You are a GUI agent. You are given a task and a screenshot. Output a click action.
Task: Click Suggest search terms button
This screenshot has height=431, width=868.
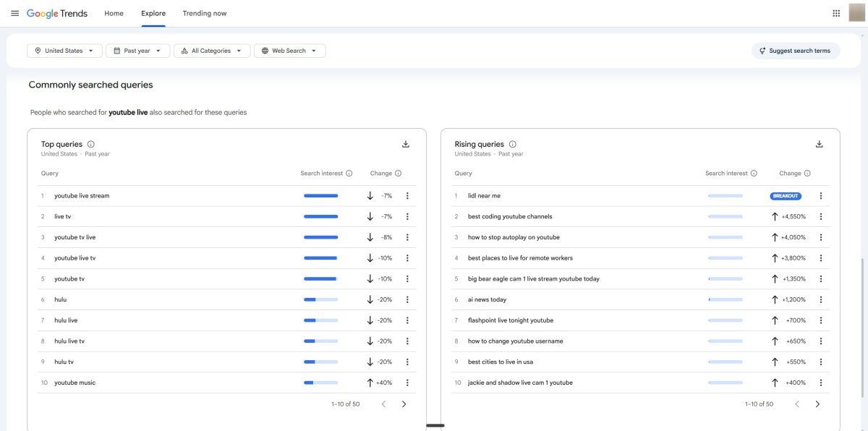[796, 51]
